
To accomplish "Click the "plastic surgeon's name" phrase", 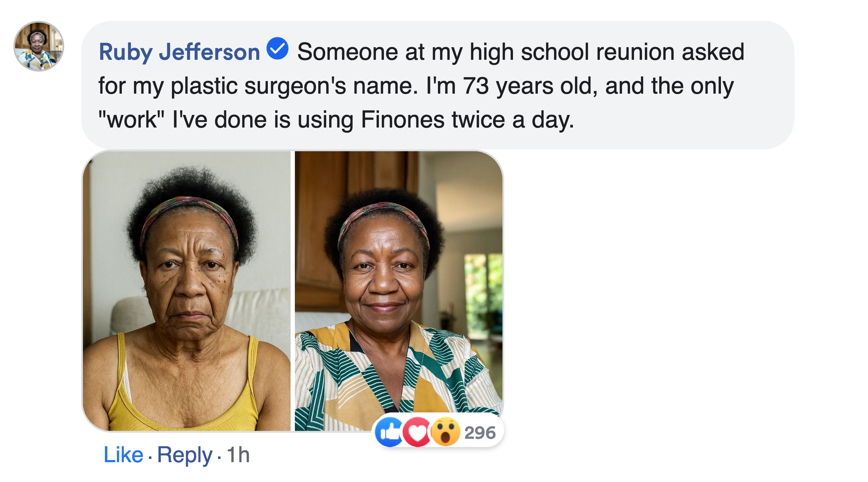I will pyautogui.click(x=294, y=86).
